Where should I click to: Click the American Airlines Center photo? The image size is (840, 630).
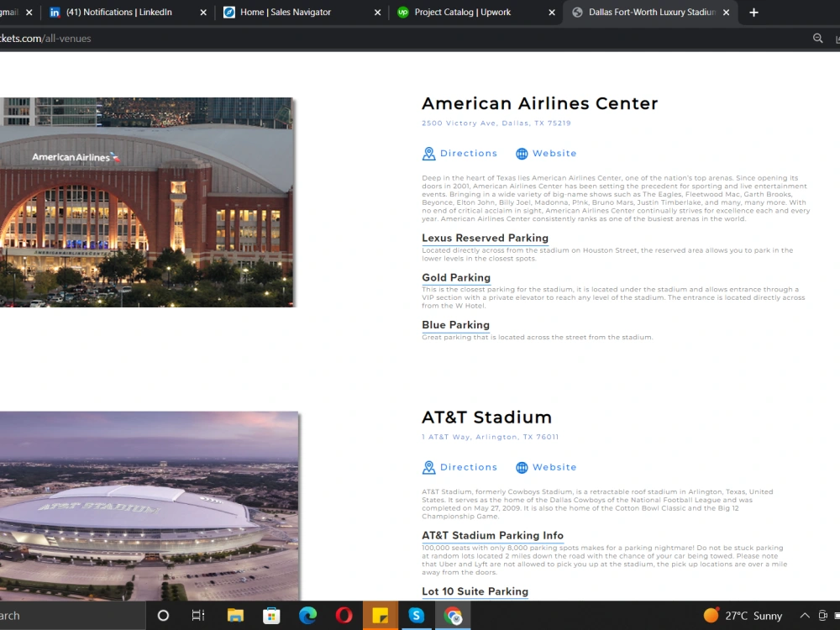pyautogui.click(x=147, y=202)
